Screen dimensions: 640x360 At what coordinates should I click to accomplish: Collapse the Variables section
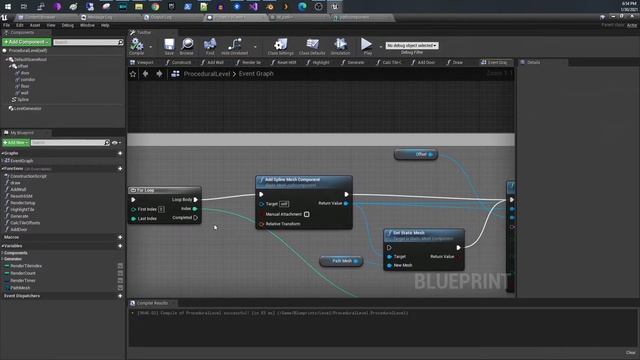pos(2,246)
